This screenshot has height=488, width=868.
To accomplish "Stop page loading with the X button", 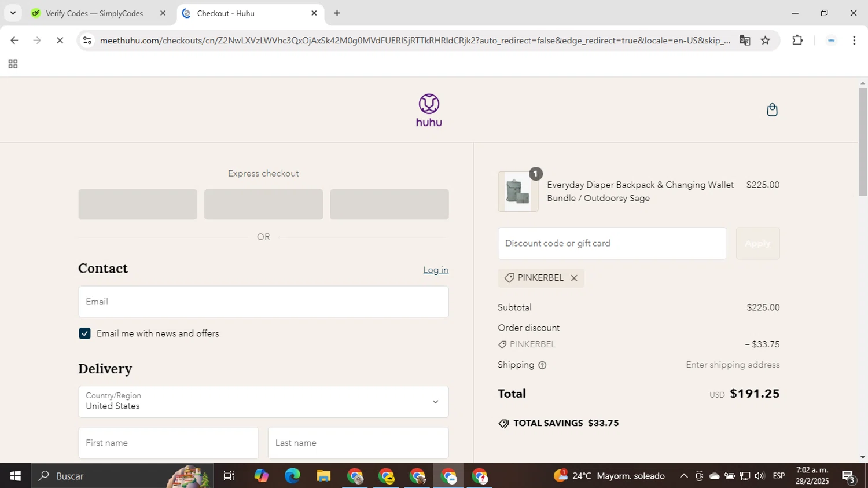I will [60, 41].
